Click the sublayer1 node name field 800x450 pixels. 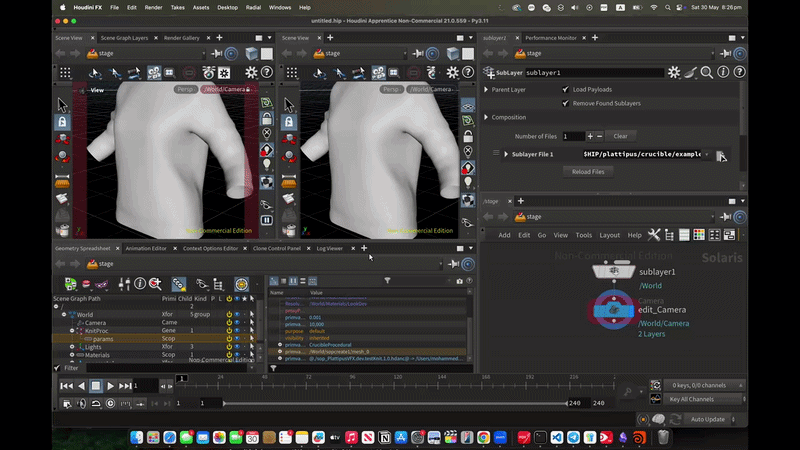(594, 72)
